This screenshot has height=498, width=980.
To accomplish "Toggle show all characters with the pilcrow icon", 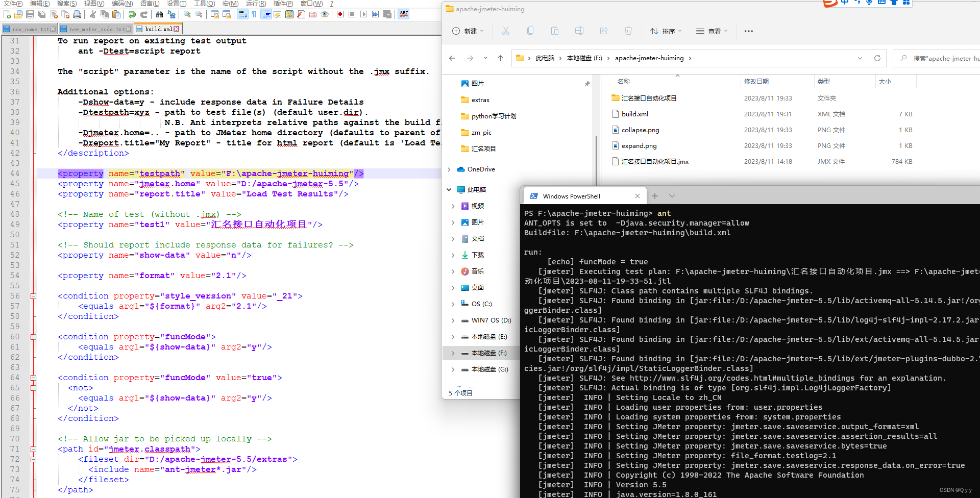I will (x=253, y=14).
